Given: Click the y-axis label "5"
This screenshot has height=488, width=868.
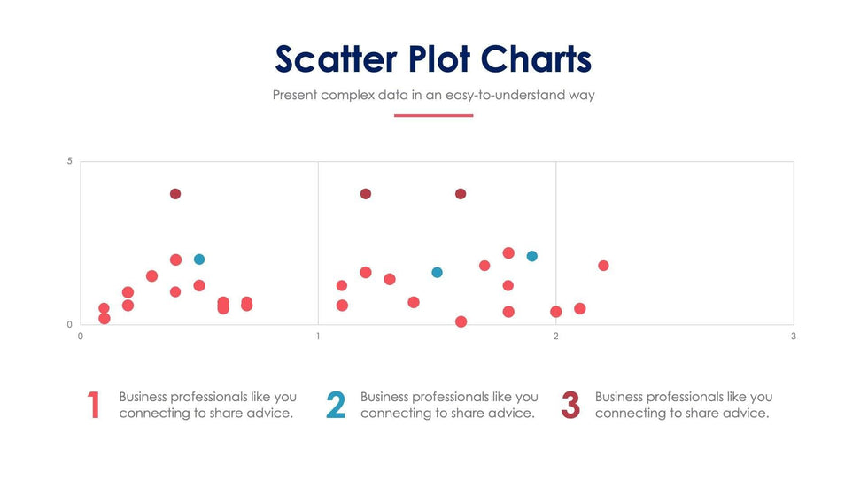Looking at the screenshot, I should 69,162.
